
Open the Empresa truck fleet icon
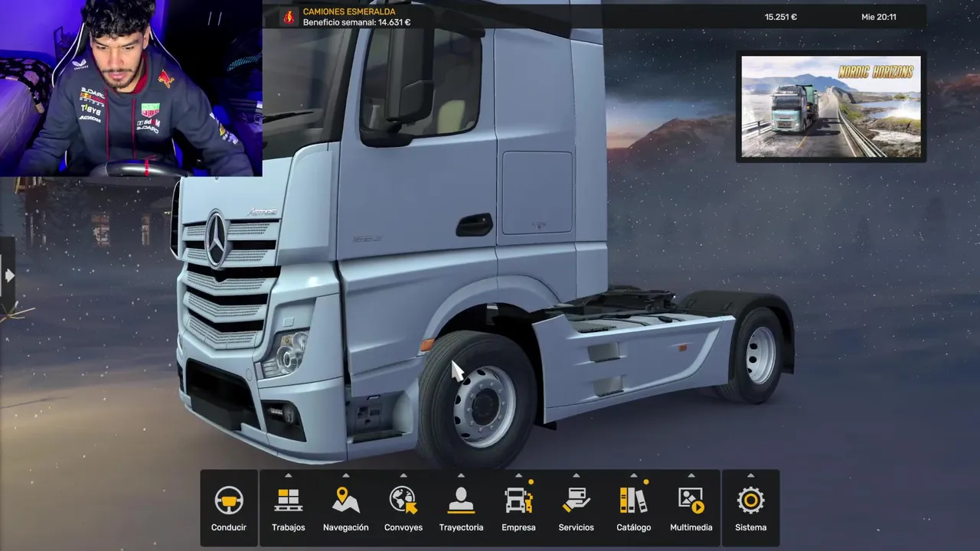click(x=519, y=500)
